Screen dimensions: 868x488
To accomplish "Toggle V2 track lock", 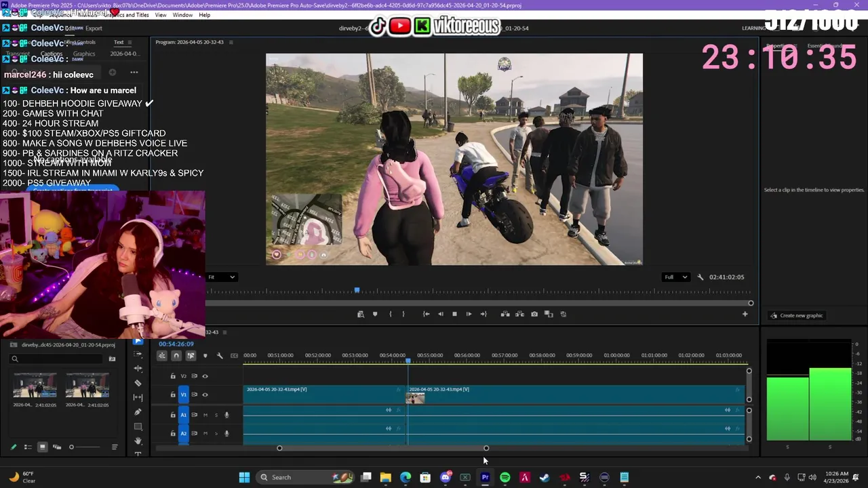I will coord(173,376).
